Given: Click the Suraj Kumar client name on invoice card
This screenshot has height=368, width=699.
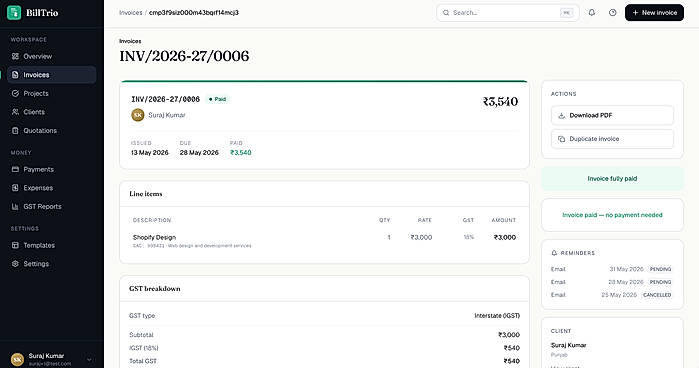Looking at the screenshot, I should [x=167, y=115].
